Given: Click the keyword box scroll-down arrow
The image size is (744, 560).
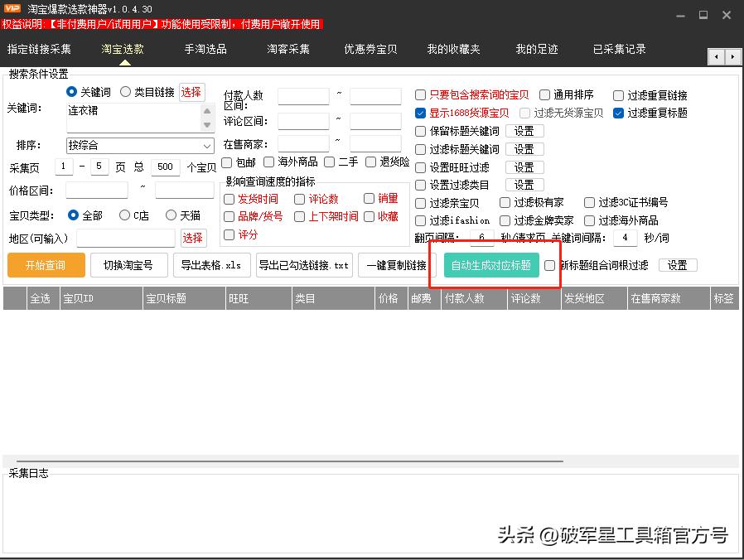Looking at the screenshot, I should 207,125.
